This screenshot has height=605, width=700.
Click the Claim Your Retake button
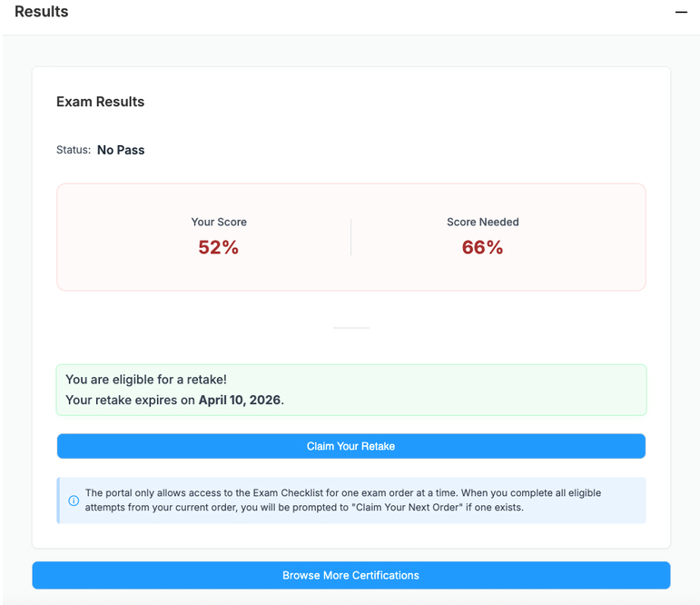point(350,446)
